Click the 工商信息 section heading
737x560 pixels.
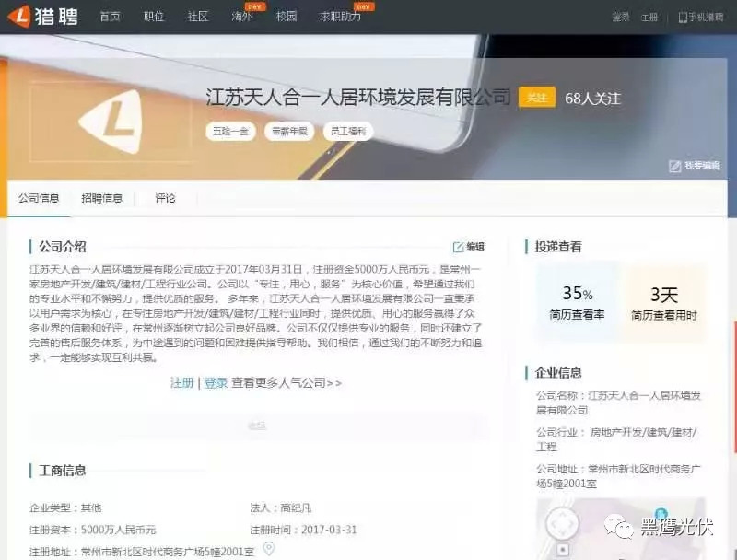pos(62,471)
